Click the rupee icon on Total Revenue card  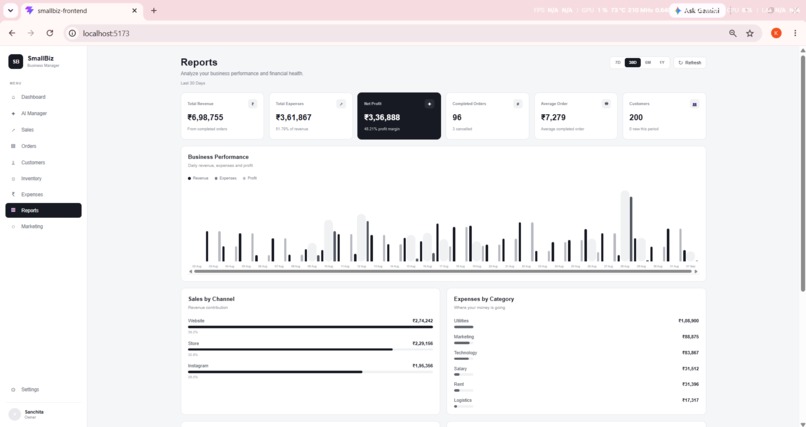(x=252, y=104)
